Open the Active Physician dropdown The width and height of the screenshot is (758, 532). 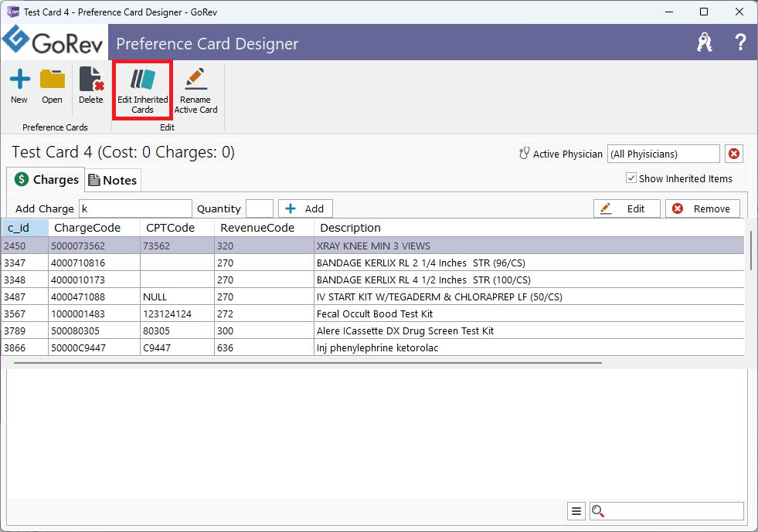pos(663,154)
